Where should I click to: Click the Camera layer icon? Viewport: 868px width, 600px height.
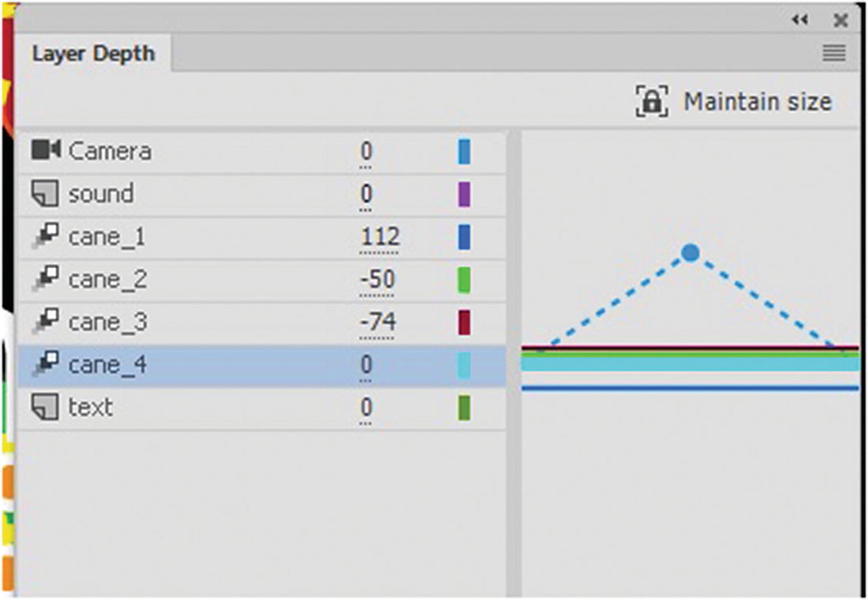pos(46,150)
